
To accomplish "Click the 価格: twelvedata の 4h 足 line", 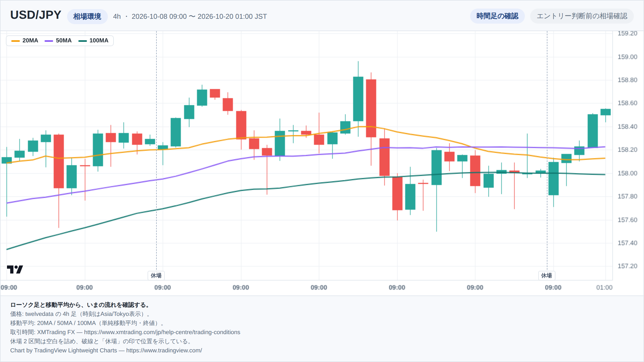I will 81,314.
